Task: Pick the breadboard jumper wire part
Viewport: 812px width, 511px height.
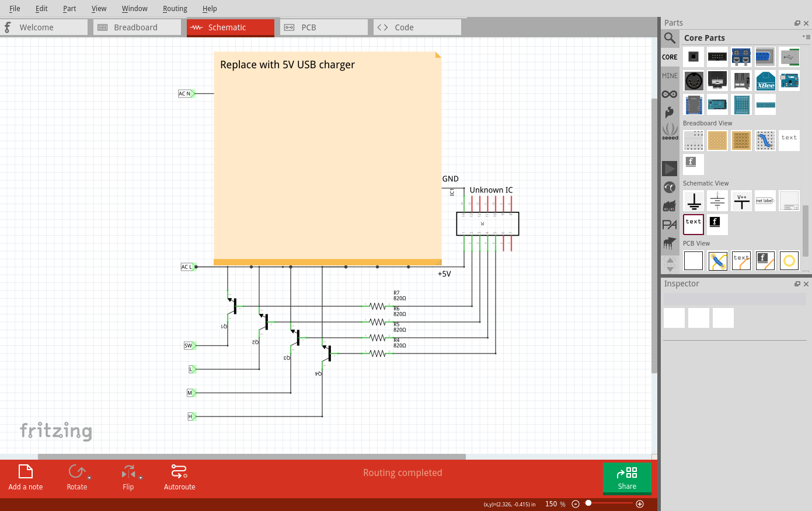Action: pyautogui.click(x=765, y=141)
